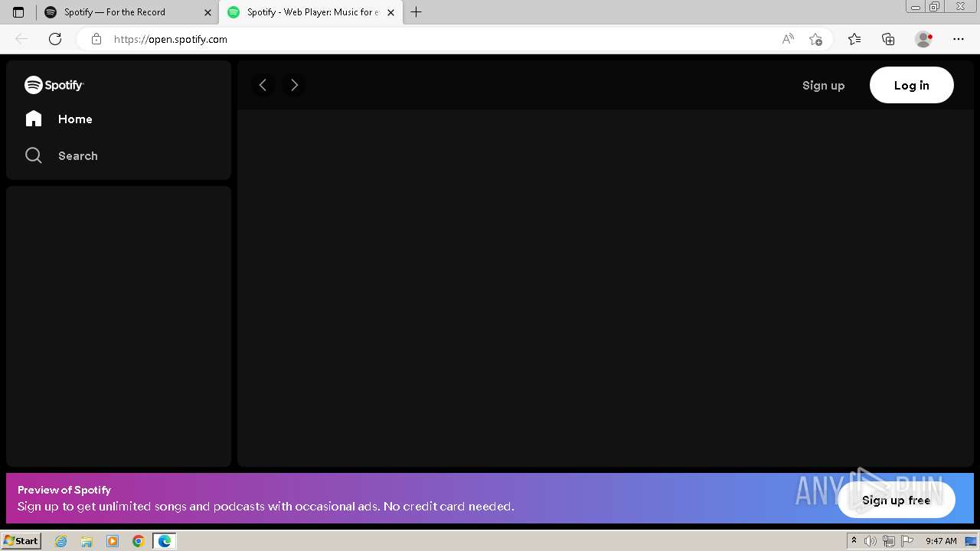Click the 9:47 AM clock

tap(941, 541)
